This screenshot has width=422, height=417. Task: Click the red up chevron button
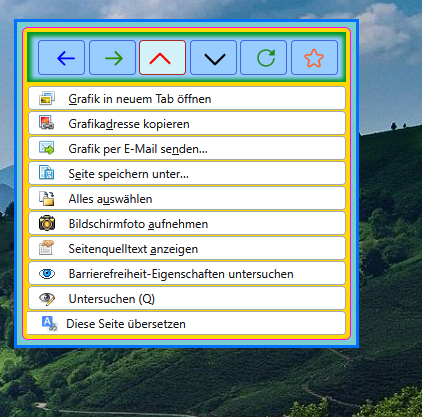coord(162,58)
